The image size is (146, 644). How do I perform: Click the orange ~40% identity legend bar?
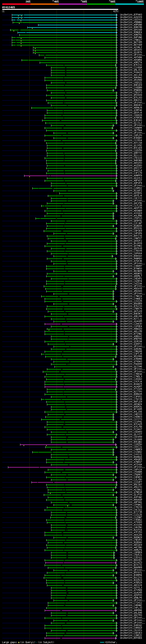(45, 4)
